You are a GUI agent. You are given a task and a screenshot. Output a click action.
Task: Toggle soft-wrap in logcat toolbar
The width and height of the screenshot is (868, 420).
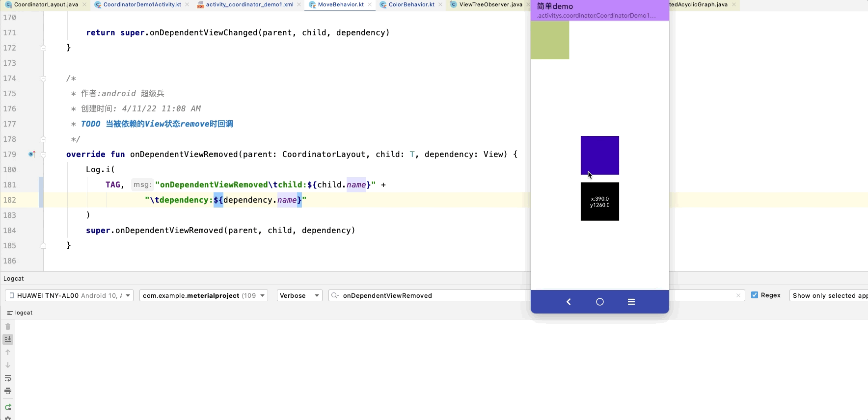8,378
